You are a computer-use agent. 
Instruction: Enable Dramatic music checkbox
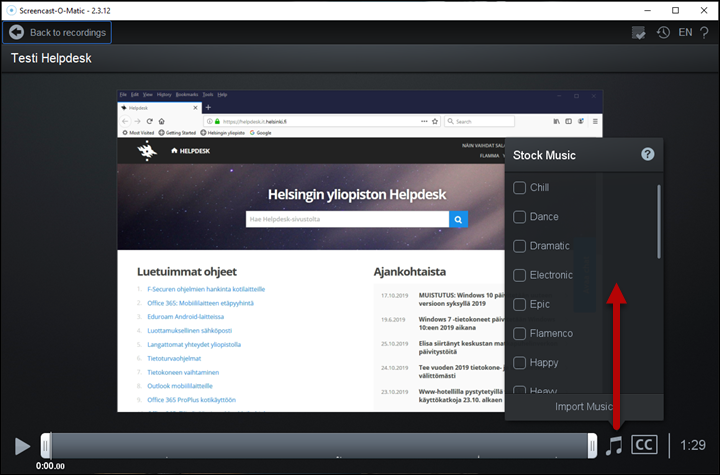click(x=519, y=246)
